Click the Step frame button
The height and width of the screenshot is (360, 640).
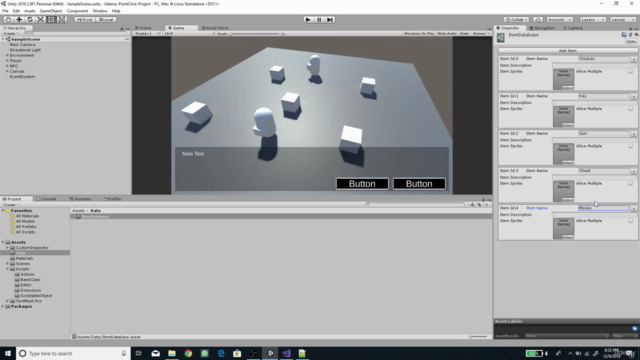point(330,20)
